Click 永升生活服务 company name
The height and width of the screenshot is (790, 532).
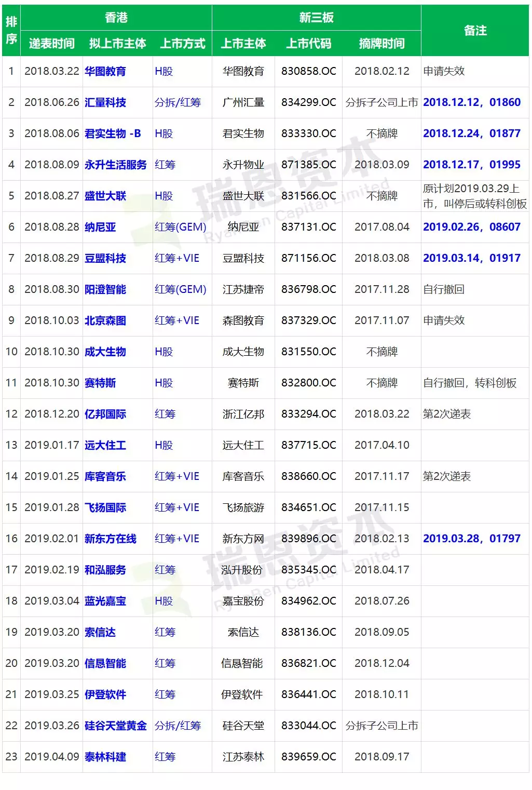[116, 165]
